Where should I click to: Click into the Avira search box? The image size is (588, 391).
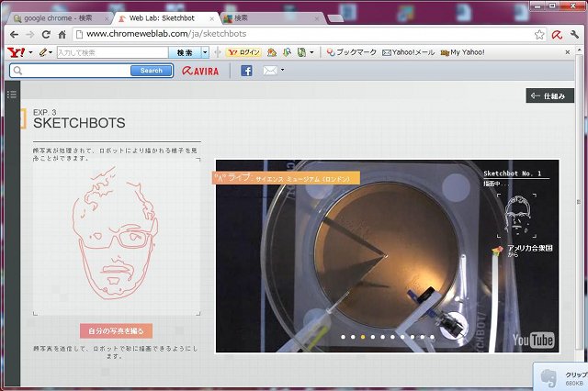pyautogui.click(x=72, y=71)
